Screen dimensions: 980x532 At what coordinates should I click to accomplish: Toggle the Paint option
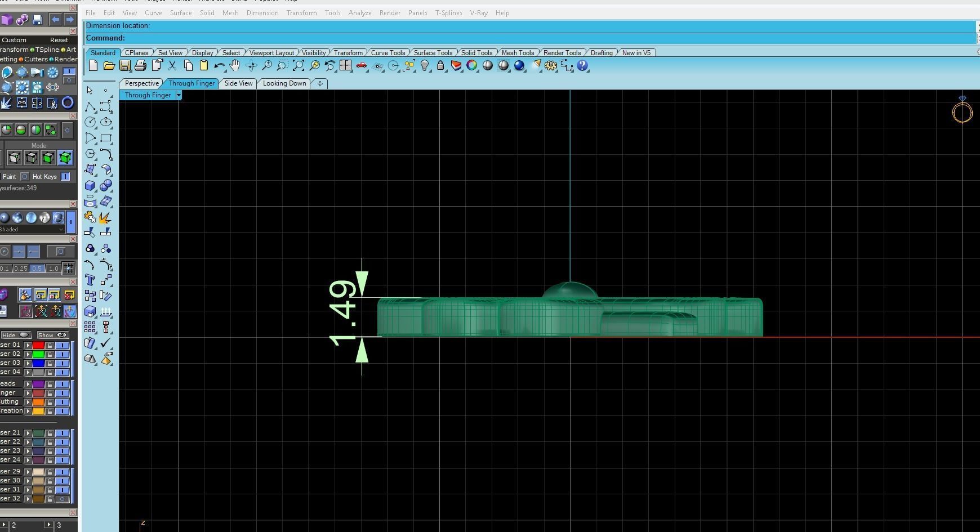click(x=24, y=177)
